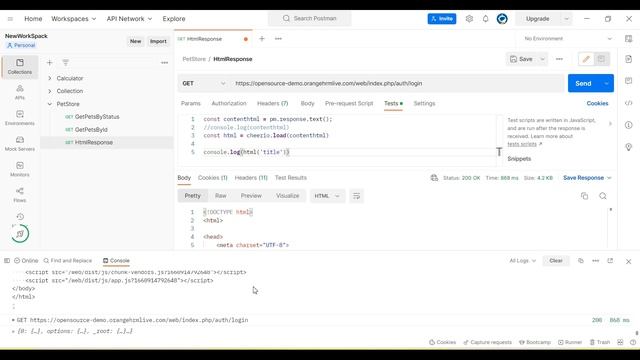
Task: Close the console panel
Action: [629, 261]
